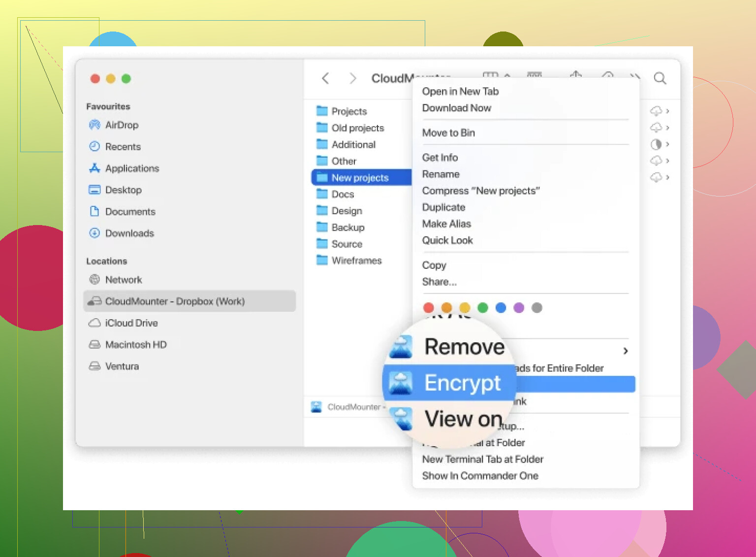Open the Share toolbar icon
756x557 pixels.
(576, 75)
